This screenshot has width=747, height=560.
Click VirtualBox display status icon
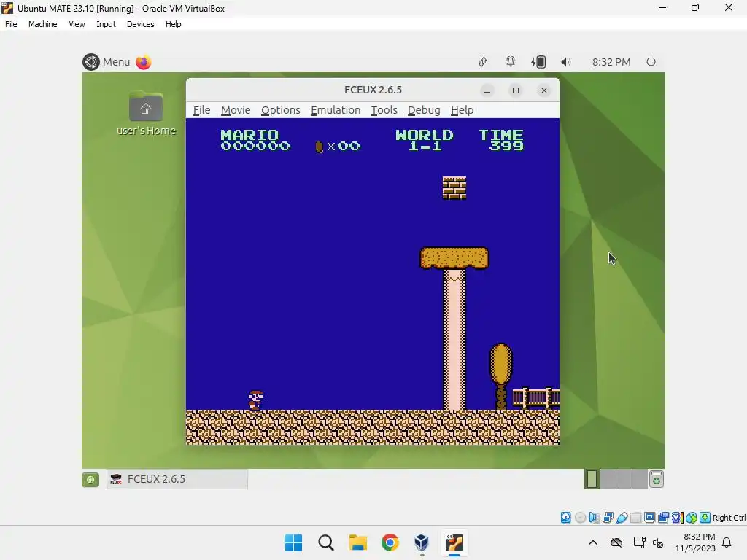[649, 518]
